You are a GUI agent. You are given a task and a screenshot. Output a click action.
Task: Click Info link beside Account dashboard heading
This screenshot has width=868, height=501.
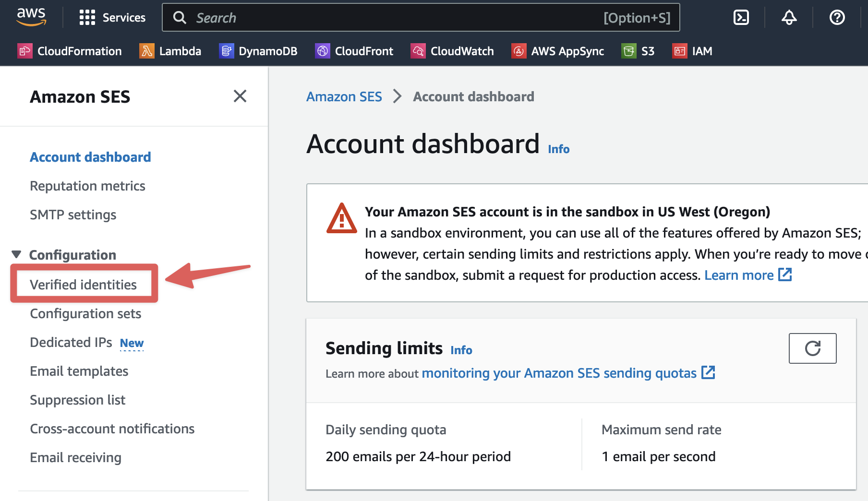(x=559, y=149)
